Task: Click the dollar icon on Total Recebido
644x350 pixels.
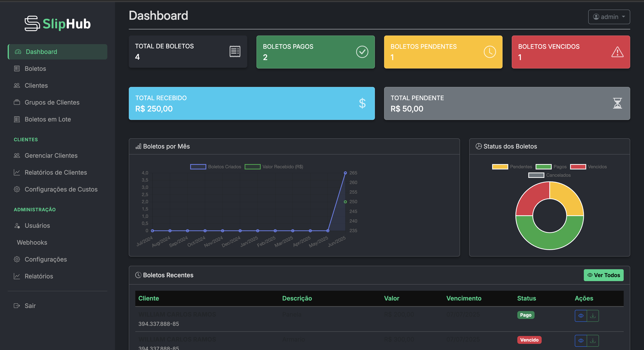Action: (x=362, y=103)
